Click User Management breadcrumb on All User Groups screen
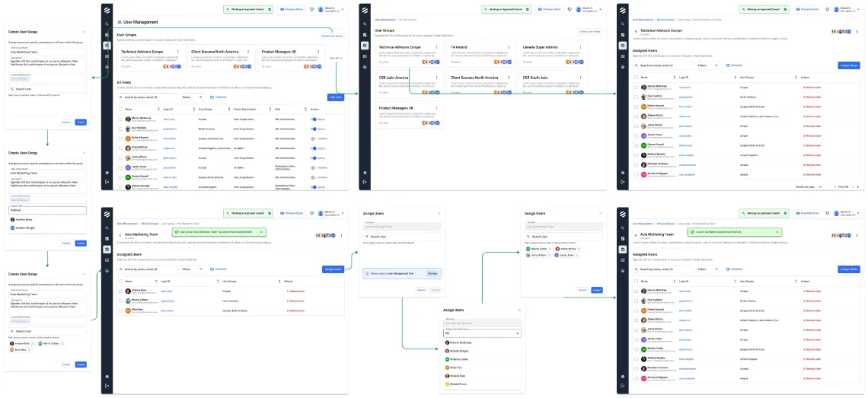The width and height of the screenshot is (868, 398). pos(385,19)
